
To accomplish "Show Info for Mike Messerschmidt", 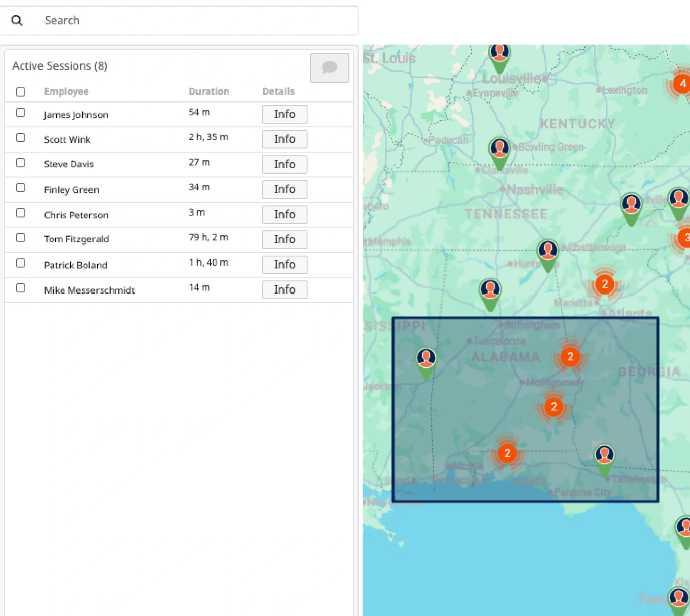I will (285, 290).
